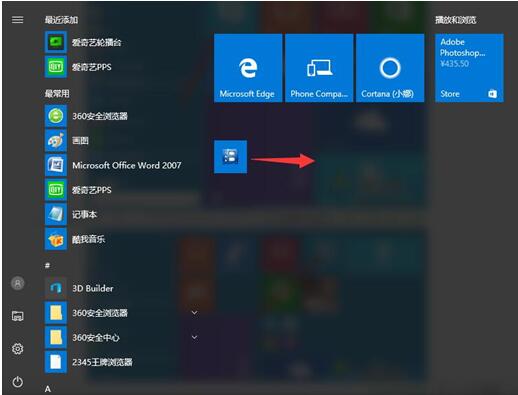This screenshot has width=518, height=395.
Task: Launch 酷我音乐 music app icon
Action: coord(56,239)
